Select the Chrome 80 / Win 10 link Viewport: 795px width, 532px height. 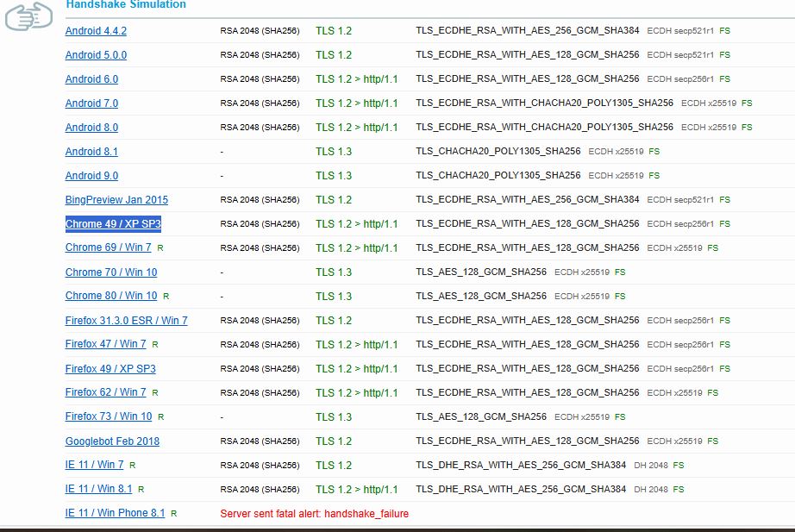(111, 297)
